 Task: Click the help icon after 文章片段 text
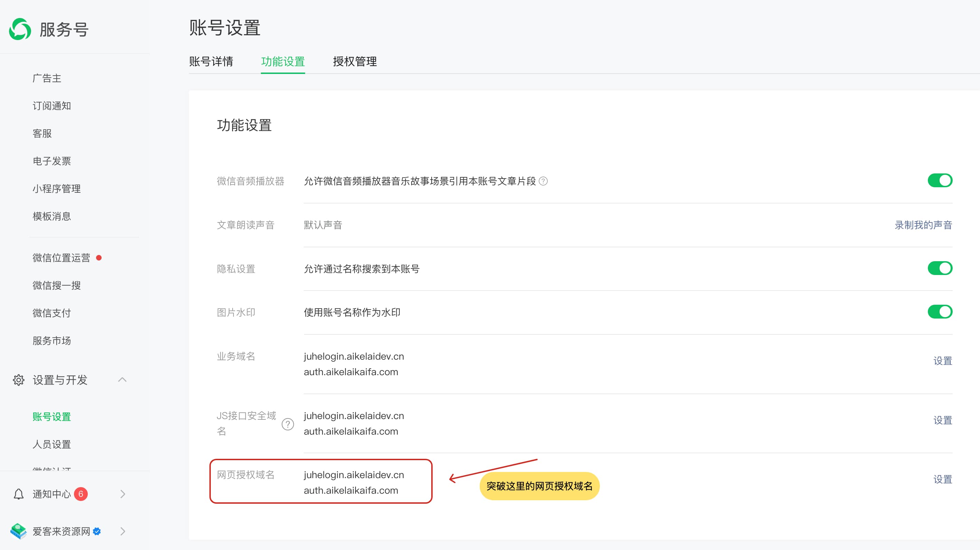pyautogui.click(x=543, y=181)
